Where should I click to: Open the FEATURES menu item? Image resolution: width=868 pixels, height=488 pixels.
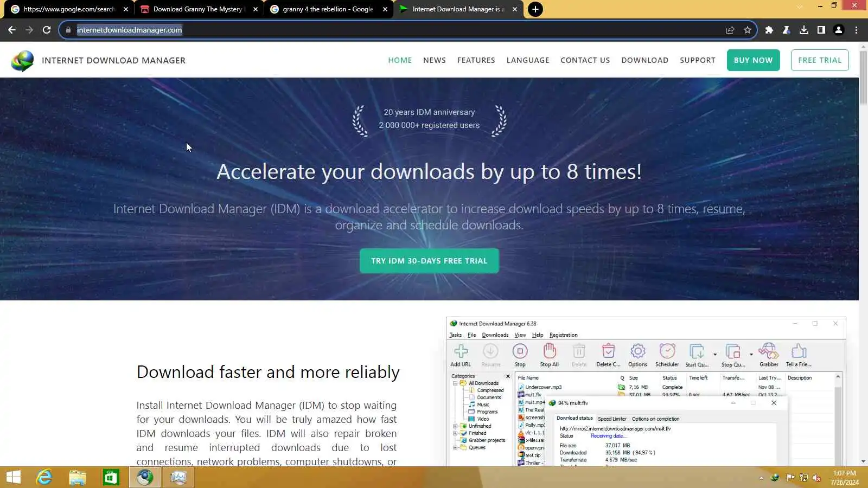(476, 60)
